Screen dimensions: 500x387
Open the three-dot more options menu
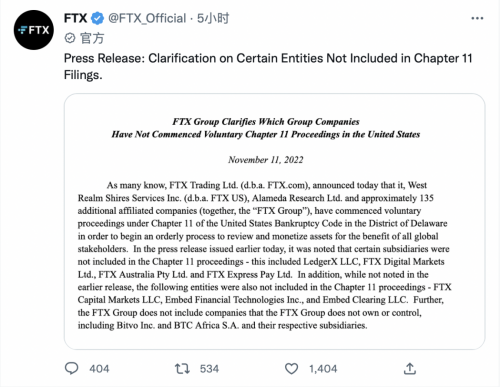point(477,18)
